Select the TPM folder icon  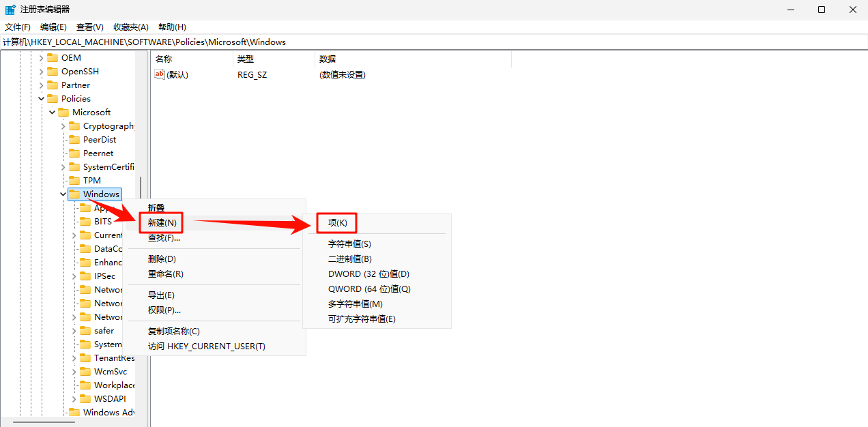click(75, 180)
